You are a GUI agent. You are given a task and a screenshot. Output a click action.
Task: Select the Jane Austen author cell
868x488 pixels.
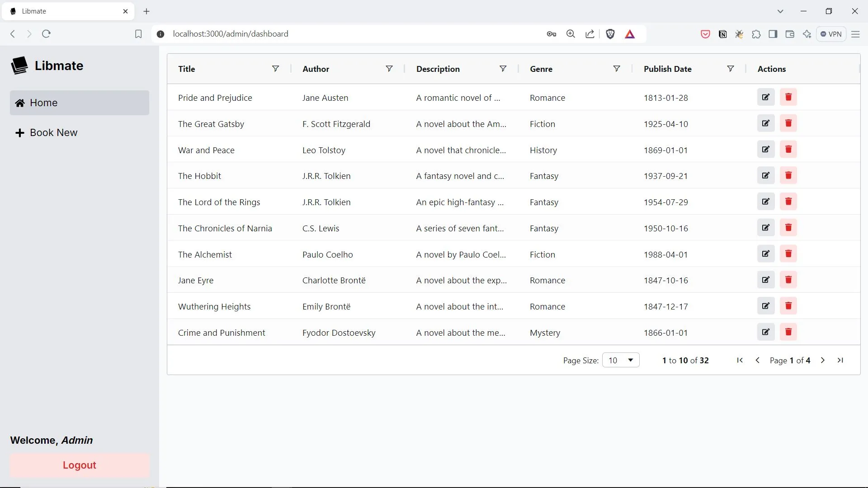click(x=325, y=98)
